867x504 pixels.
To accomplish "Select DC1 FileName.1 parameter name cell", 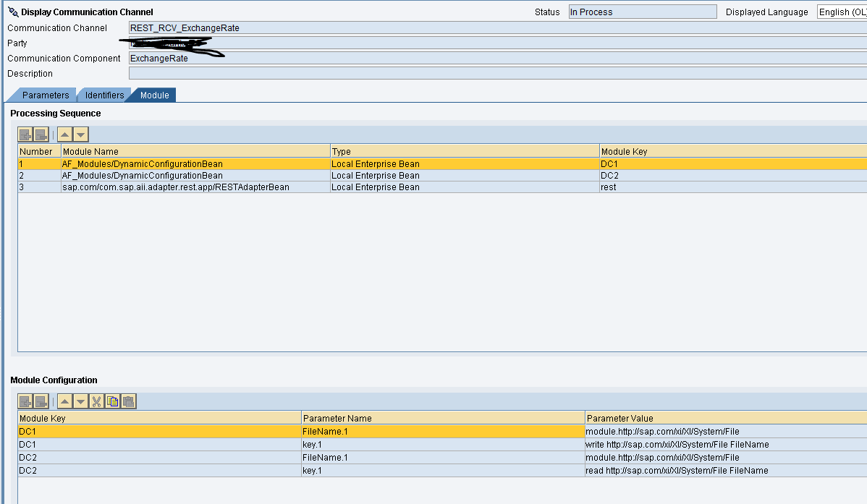I will 443,431.
